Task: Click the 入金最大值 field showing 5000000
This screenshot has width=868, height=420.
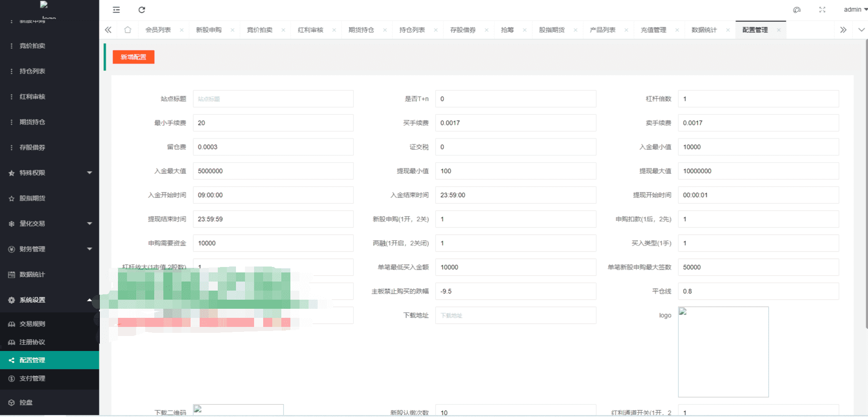Action: 273,171
